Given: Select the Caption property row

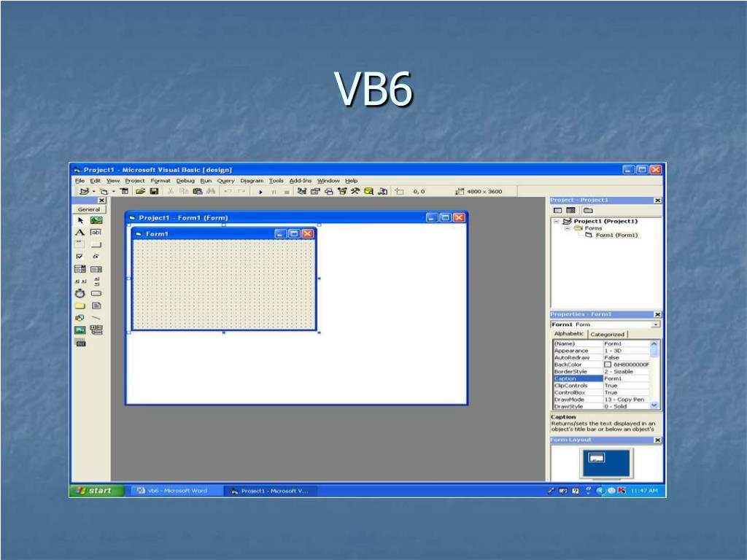Looking at the screenshot, I should point(601,378).
